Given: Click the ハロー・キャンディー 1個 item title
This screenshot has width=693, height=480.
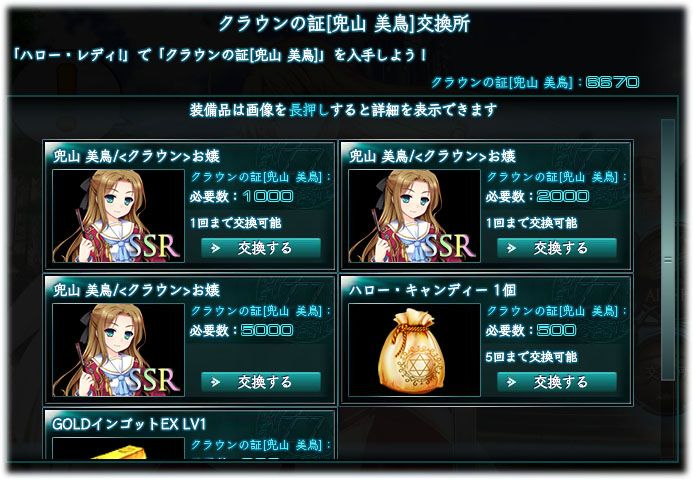Looking at the screenshot, I should 432,290.
